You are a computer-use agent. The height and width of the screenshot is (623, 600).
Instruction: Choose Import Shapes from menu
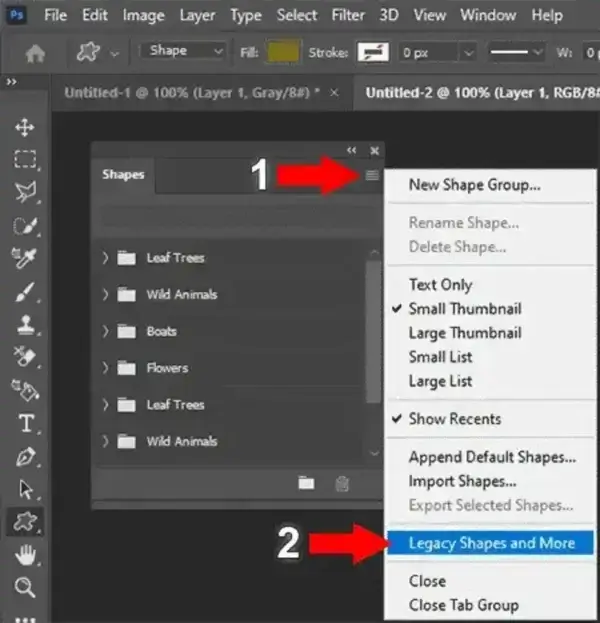tap(463, 481)
